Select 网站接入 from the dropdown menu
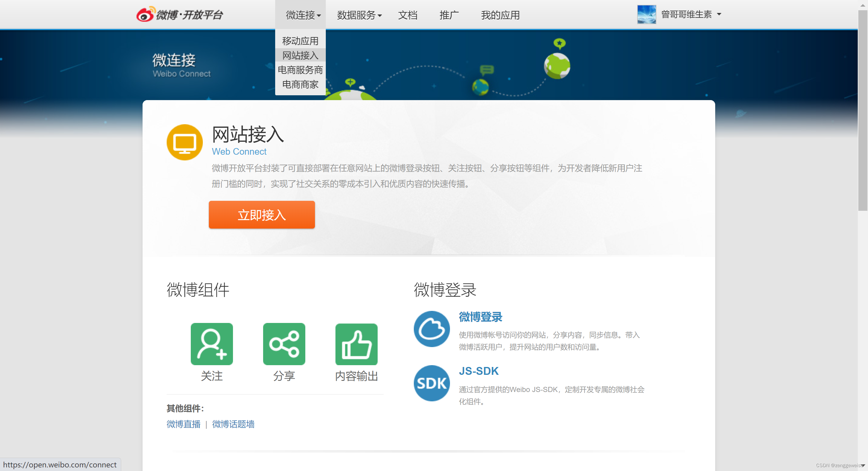The image size is (868, 471). point(300,55)
